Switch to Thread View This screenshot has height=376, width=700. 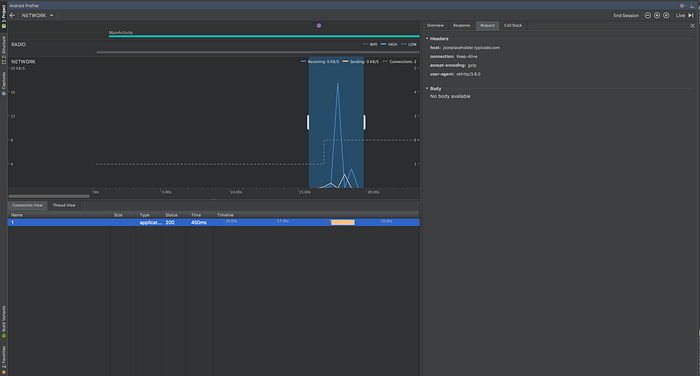(64, 205)
